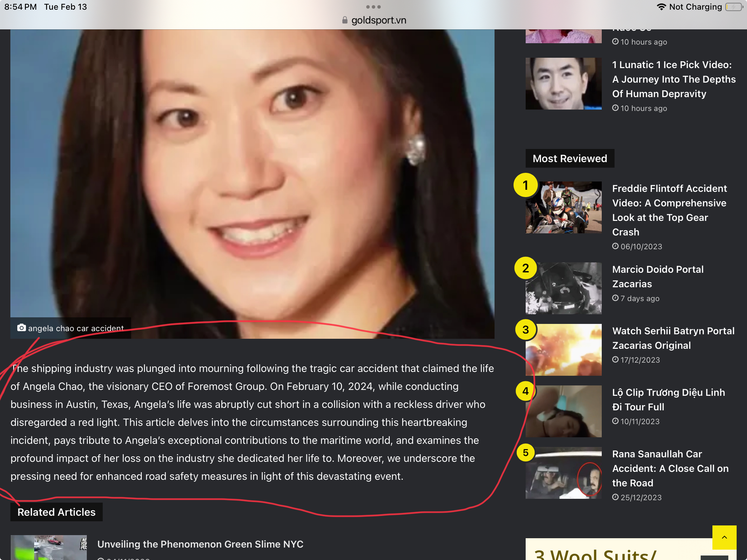This screenshot has height=560, width=747.
Task: Tap the clock icon beside '7 days ago'
Action: (615, 298)
